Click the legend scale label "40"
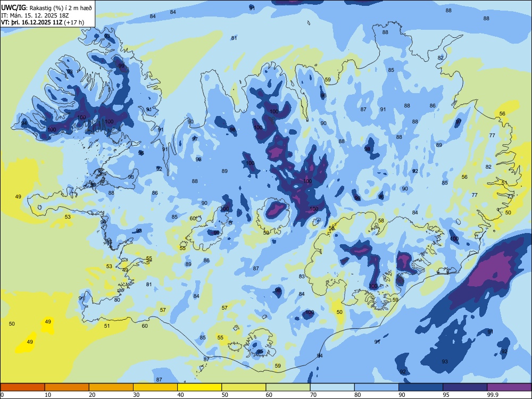This screenshot has width=532, height=399. click(x=180, y=395)
